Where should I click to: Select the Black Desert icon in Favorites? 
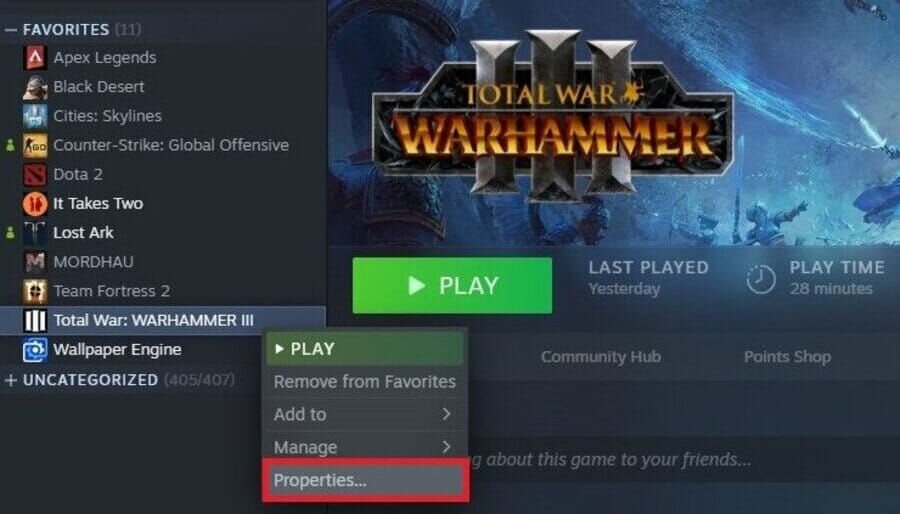[x=35, y=87]
